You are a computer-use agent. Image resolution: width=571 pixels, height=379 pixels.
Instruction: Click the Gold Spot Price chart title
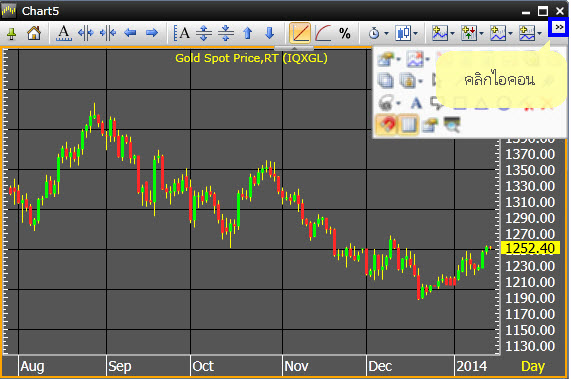(x=251, y=58)
